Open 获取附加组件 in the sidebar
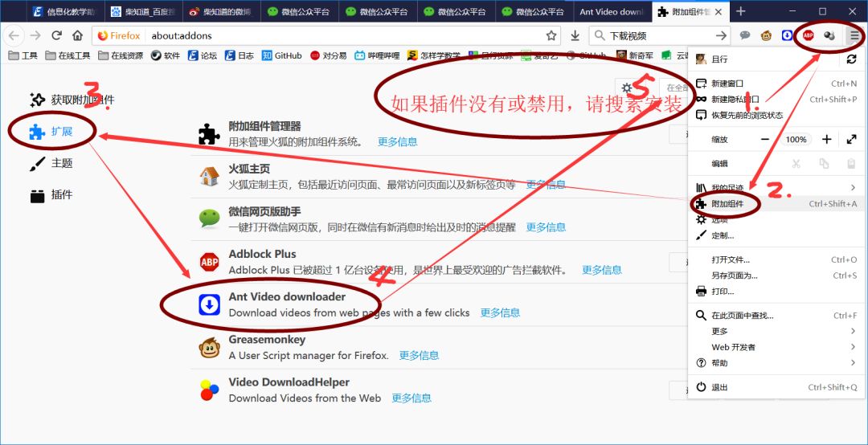This screenshot has height=445, width=868. (72, 100)
